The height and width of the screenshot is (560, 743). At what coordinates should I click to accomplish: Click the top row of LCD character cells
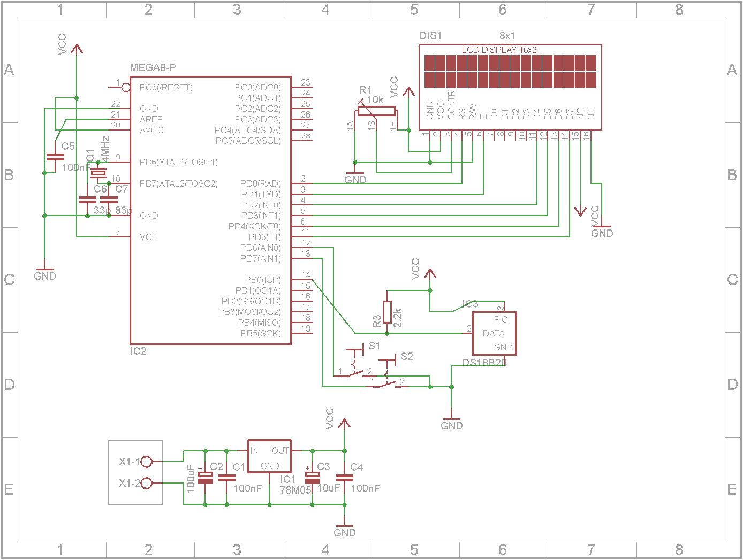(x=510, y=63)
